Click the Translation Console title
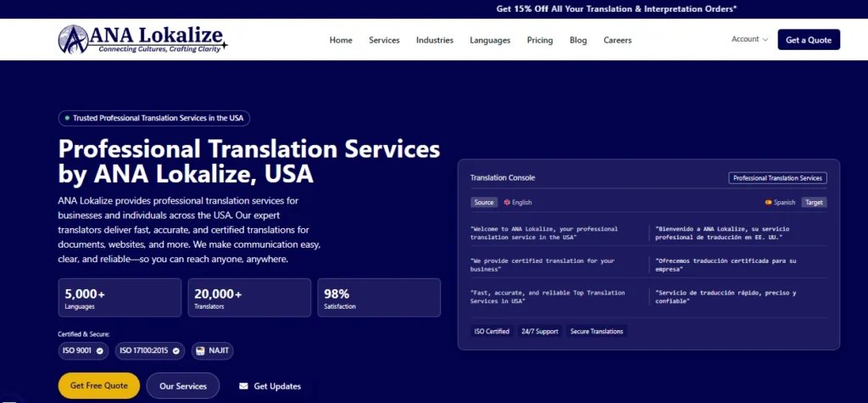Screen dimensions: 868x403 503,178
